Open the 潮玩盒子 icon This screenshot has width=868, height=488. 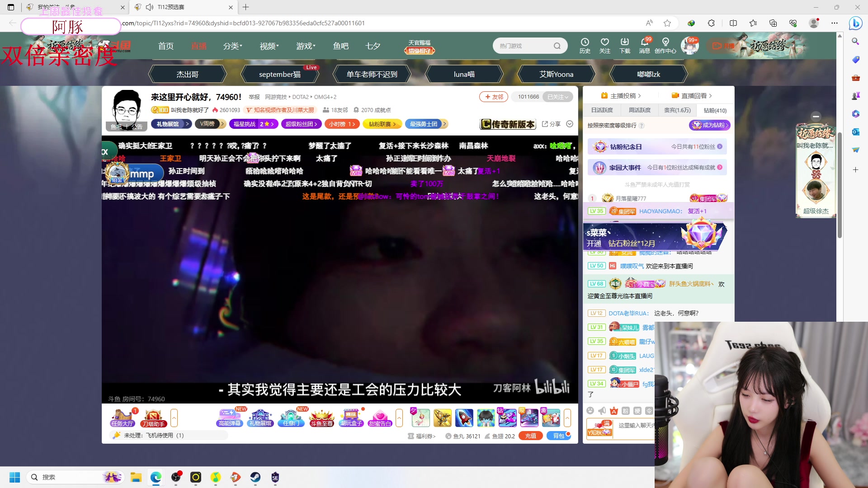click(x=351, y=418)
